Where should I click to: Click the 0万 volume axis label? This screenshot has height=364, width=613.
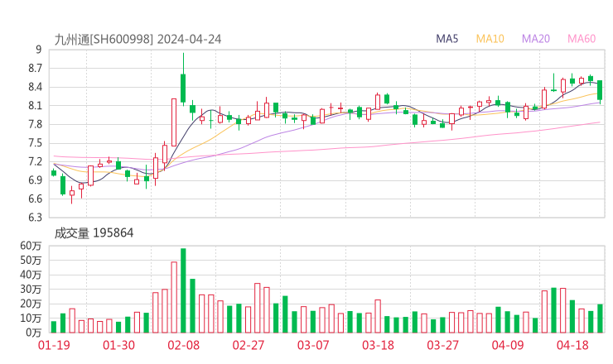34,333
